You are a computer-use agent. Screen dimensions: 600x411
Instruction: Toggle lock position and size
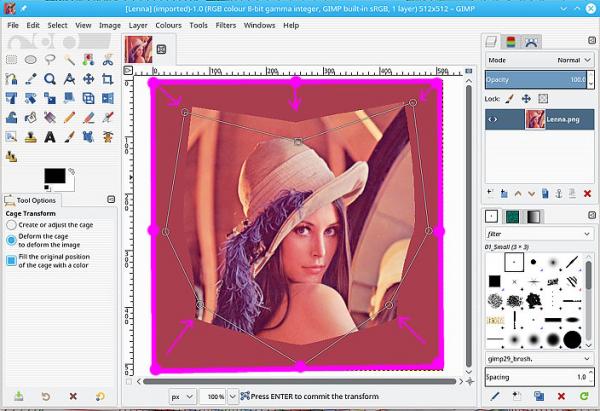526,99
